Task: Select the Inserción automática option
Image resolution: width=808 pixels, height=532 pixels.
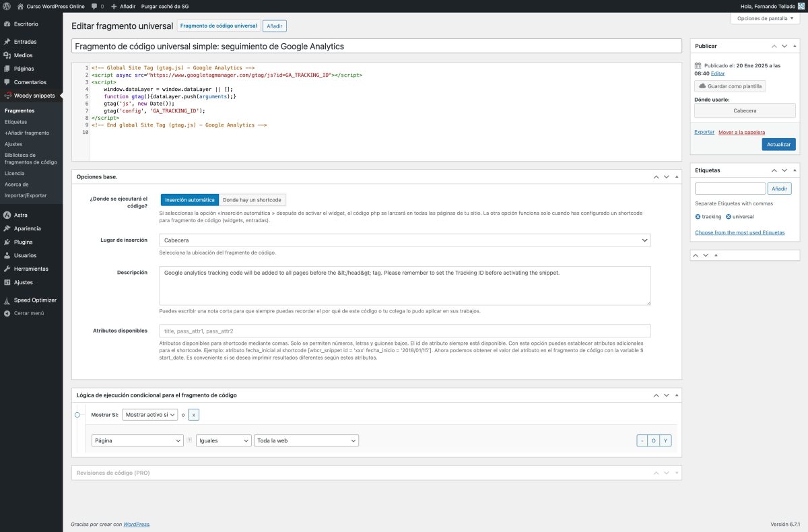Action: pos(191,199)
